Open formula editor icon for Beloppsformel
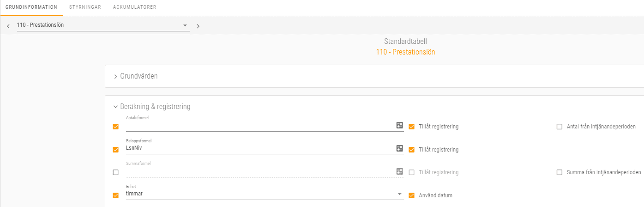This screenshot has width=644, height=207. coord(400,148)
